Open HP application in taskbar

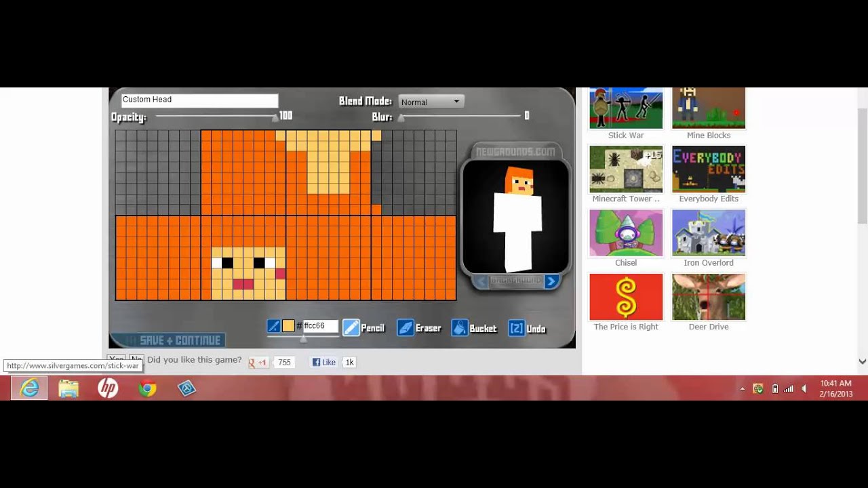(108, 388)
